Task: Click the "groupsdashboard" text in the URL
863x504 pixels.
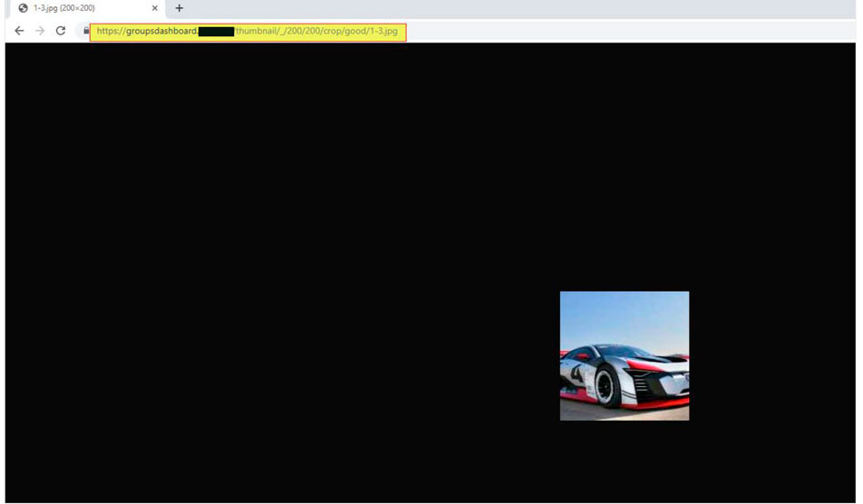Action: (160, 31)
